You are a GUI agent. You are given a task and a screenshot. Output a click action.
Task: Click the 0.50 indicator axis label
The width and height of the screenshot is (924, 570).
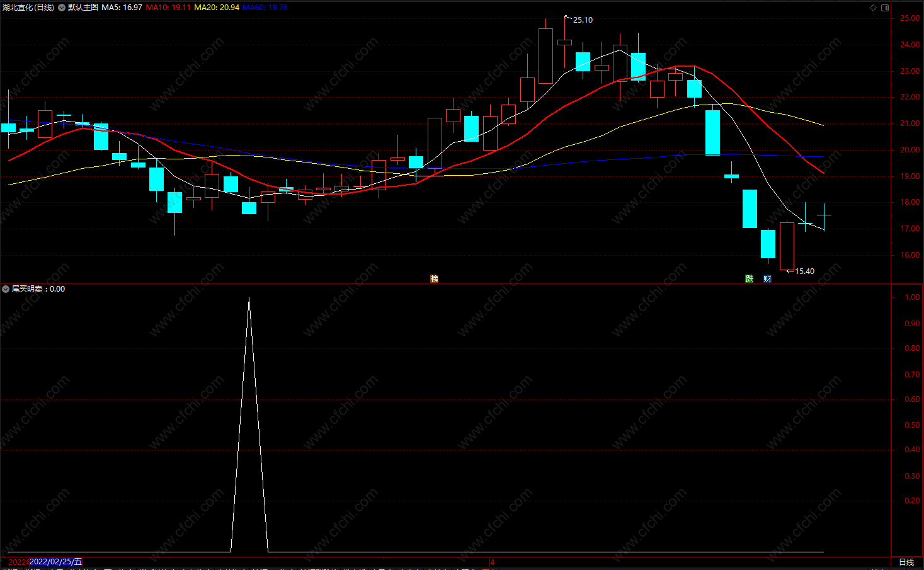tap(912, 425)
